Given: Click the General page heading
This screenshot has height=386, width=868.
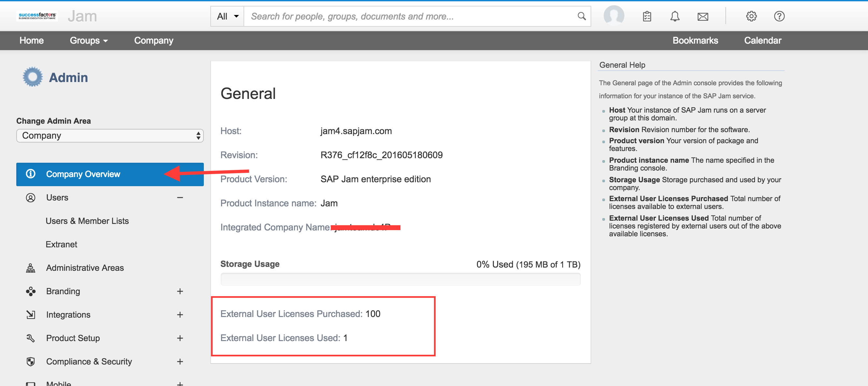Looking at the screenshot, I should pyautogui.click(x=248, y=93).
